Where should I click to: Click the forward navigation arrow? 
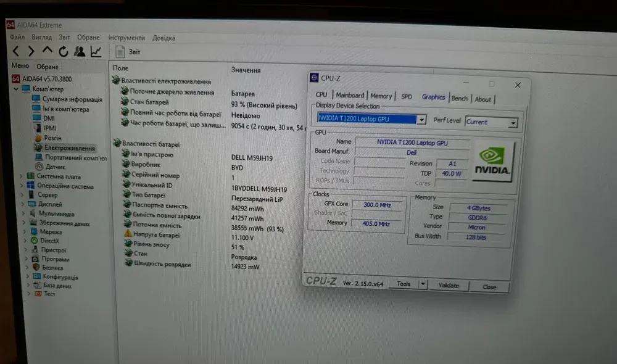click(31, 51)
